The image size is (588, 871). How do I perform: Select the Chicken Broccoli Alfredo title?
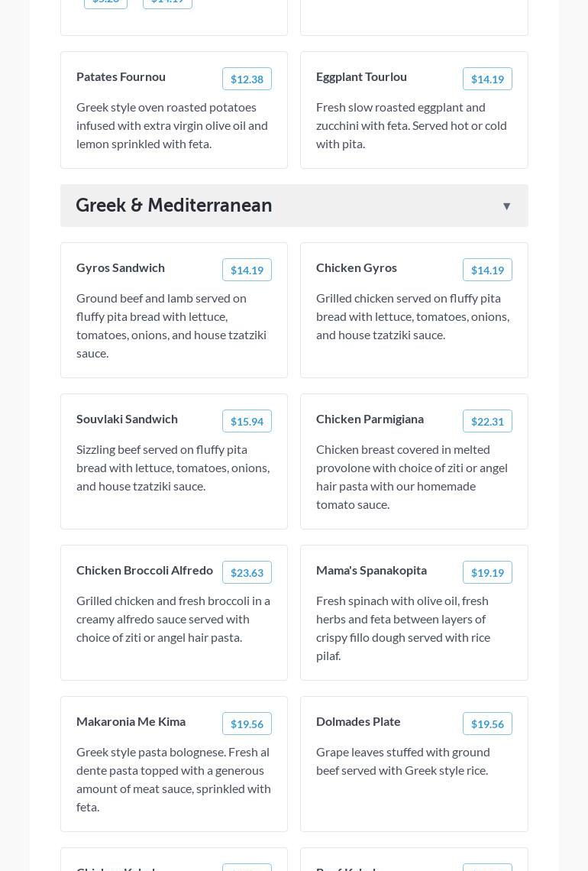click(x=144, y=570)
